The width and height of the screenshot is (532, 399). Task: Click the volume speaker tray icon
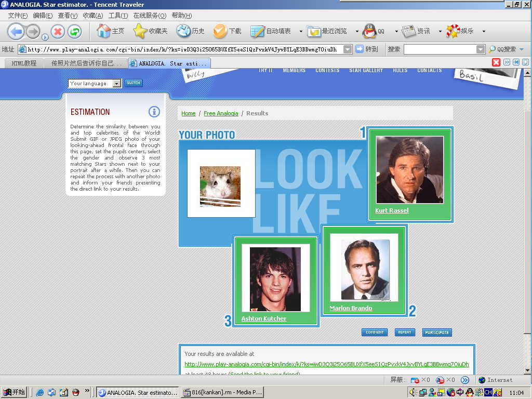(412, 393)
